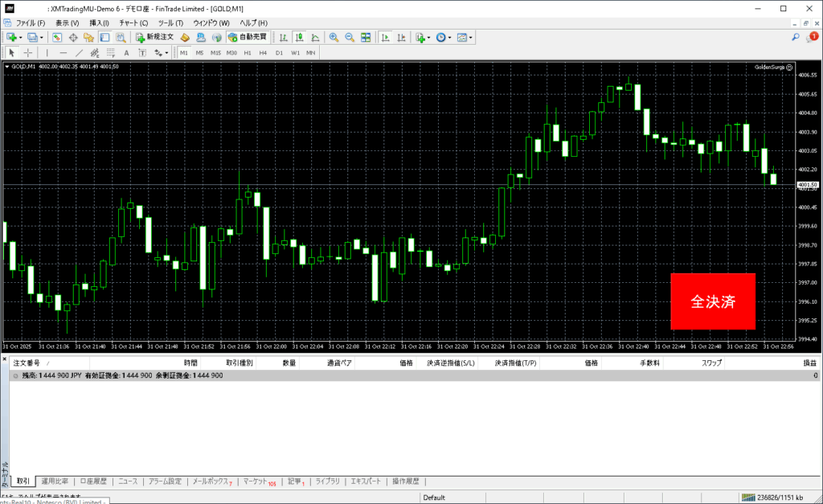
Task: Toggle the 自動売買 auto-trading button
Action: point(248,37)
